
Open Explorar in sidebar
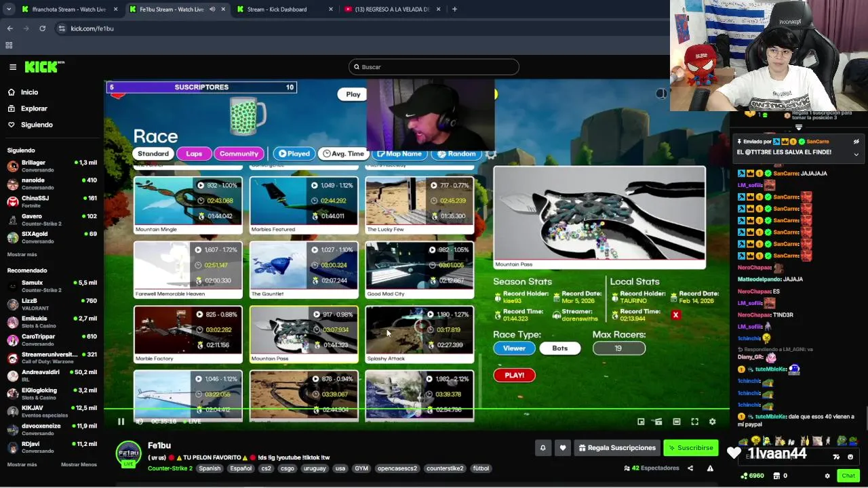34,108
